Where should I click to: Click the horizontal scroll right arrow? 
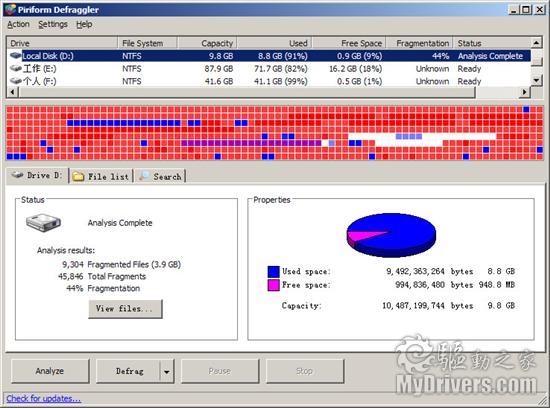524,92
